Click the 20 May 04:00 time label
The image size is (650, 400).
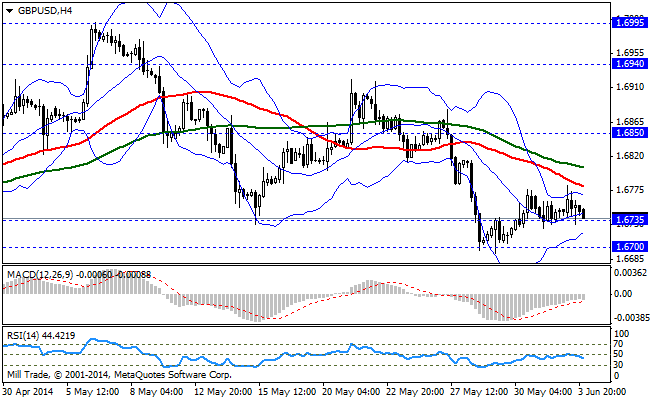(351, 392)
